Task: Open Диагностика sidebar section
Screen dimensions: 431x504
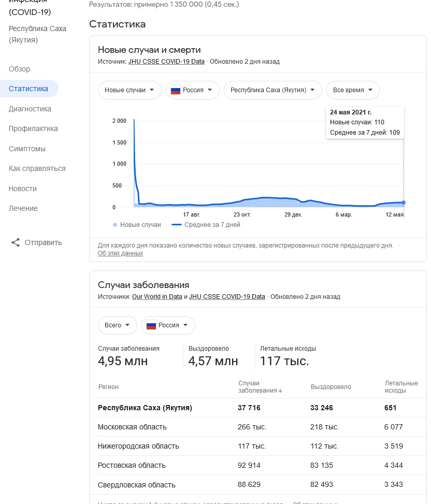Action: pyautogui.click(x=30, y=109)
